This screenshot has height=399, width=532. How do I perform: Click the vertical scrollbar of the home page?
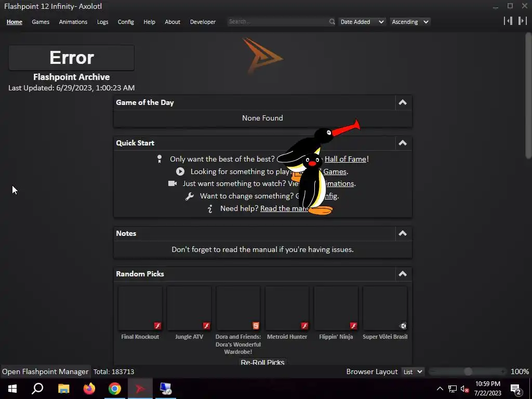528,96
